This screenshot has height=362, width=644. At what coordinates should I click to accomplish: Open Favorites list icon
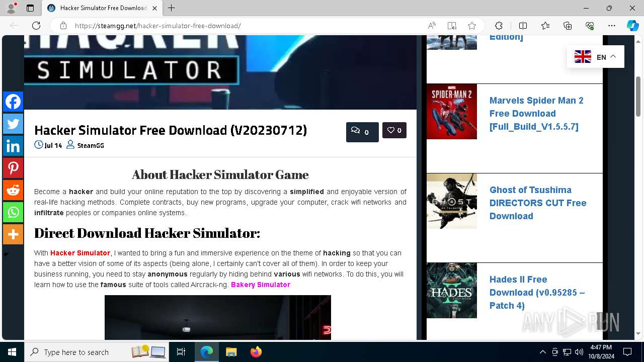tap(545, 26)
